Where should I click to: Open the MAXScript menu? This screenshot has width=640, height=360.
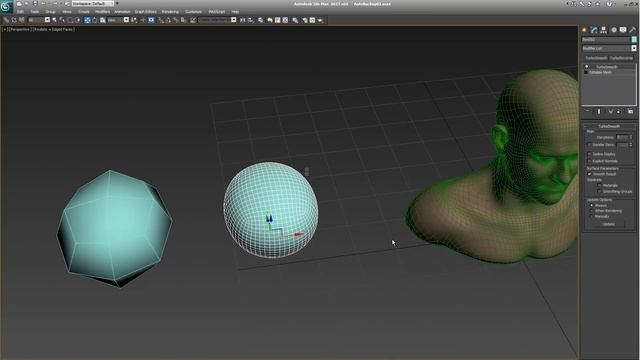click(216, 12)
